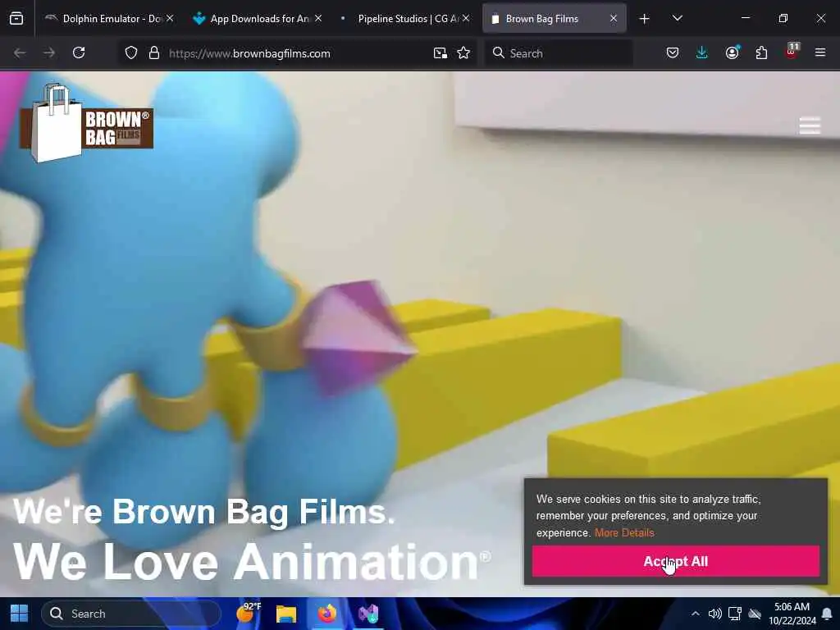Click the Brown Bag Films logo
840x630 pixels.
tap(86, 124)
